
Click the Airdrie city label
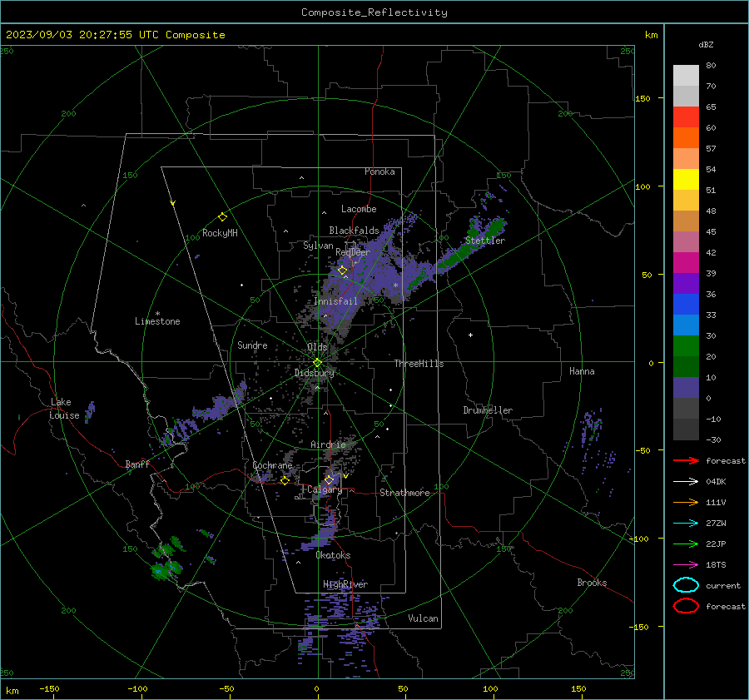[x=328, y=444]
